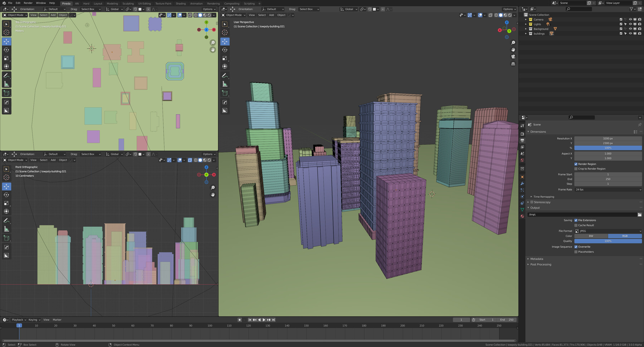This screenshot has height=347, width=644.
Task: Jump to the end frame with the playback control
Action: (273, 319)
